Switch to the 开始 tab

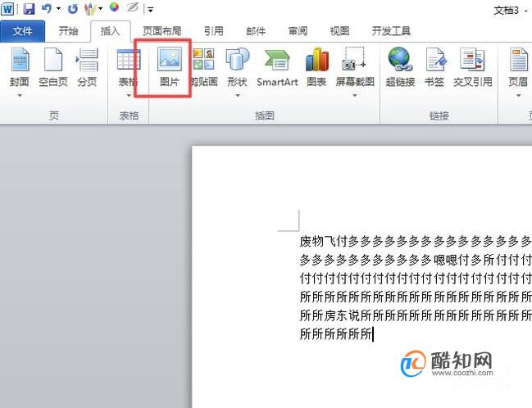[68, 31]
